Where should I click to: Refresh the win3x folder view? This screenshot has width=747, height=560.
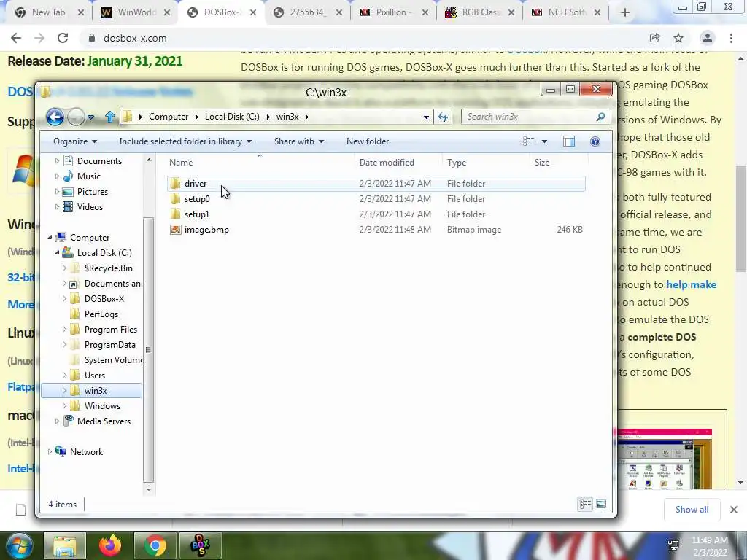click(443, 117)
